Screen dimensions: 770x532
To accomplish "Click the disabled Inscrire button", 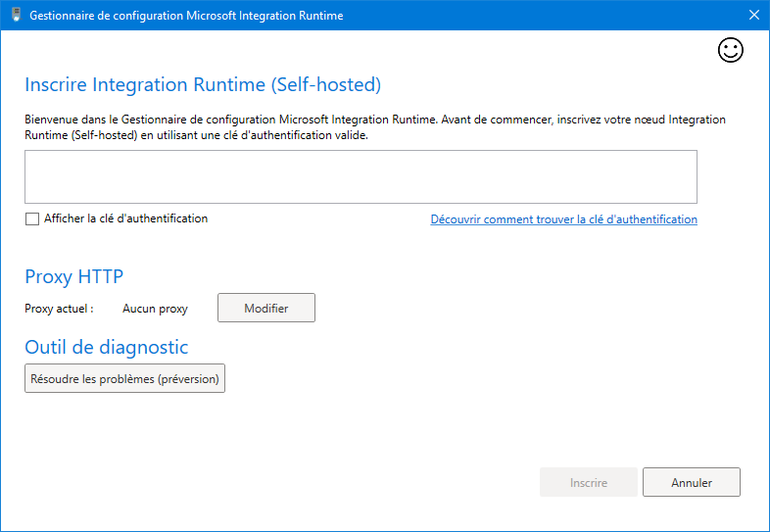I will [x=589, y=482].
